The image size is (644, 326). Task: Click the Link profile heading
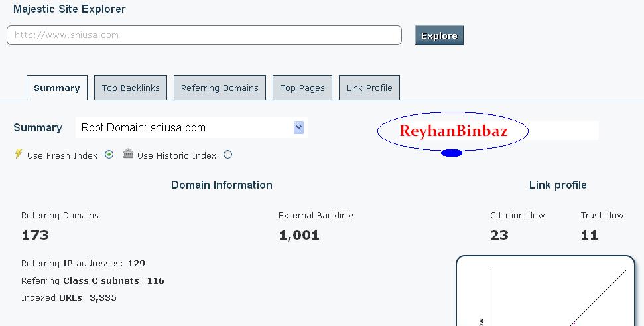[x=558, y=185]
